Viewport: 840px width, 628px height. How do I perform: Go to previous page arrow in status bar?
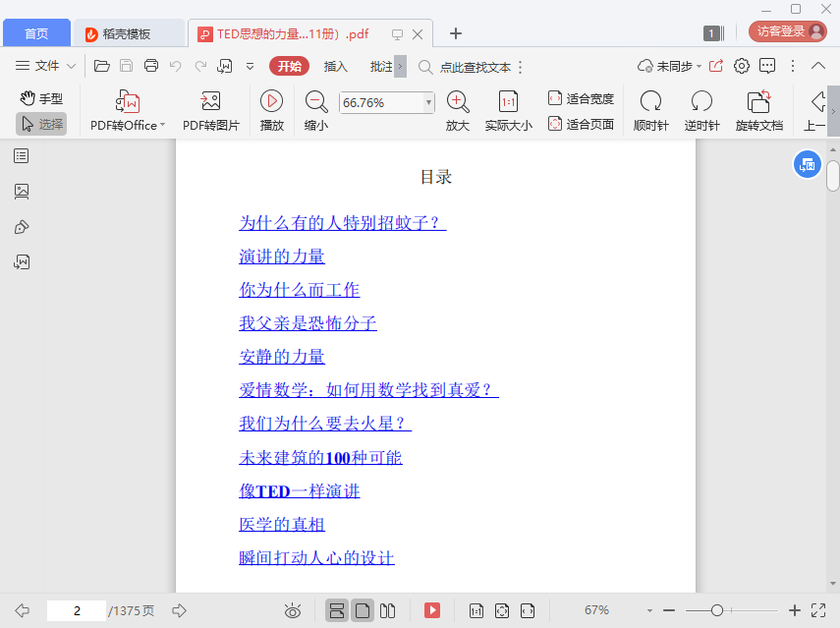[22, 610]
